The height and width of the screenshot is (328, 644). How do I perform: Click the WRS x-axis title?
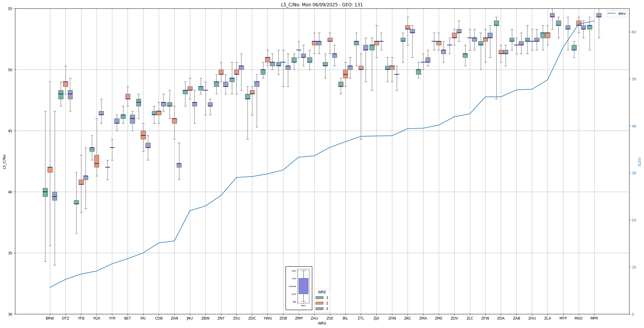322,323
